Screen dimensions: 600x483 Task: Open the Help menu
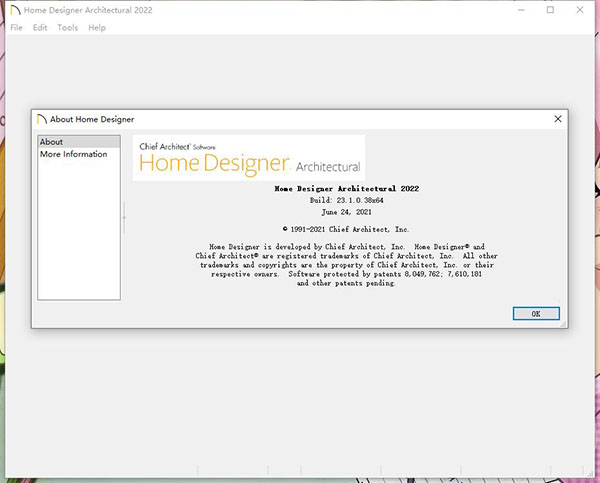coord(97,28)
